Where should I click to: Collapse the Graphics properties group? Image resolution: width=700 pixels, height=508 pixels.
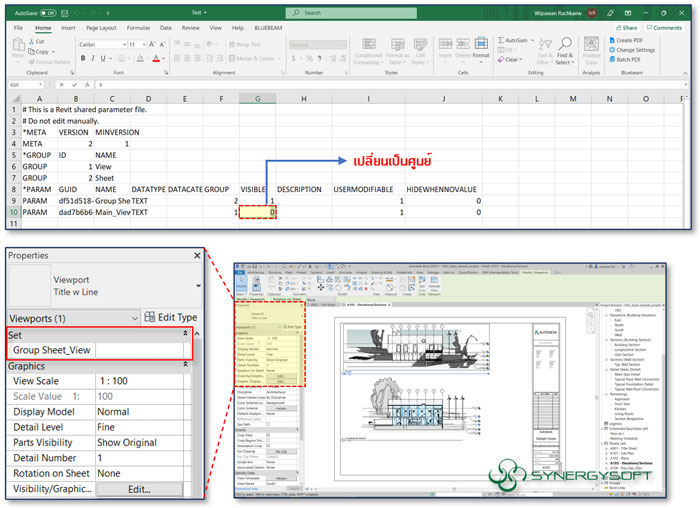pyautogui.click(x=185, y=365)
